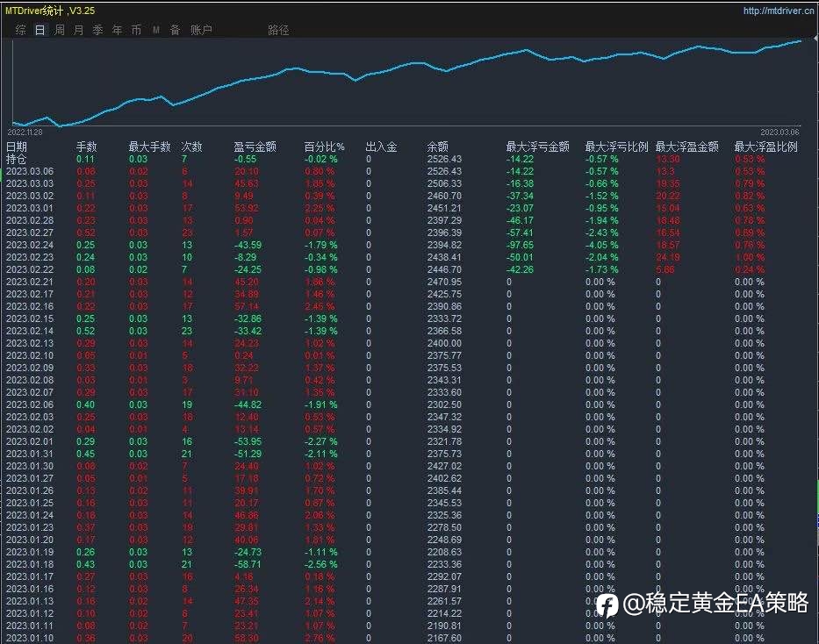819x644 pixels.
Task: Open the 币 currency tab
Action: [x=136, y=30]
